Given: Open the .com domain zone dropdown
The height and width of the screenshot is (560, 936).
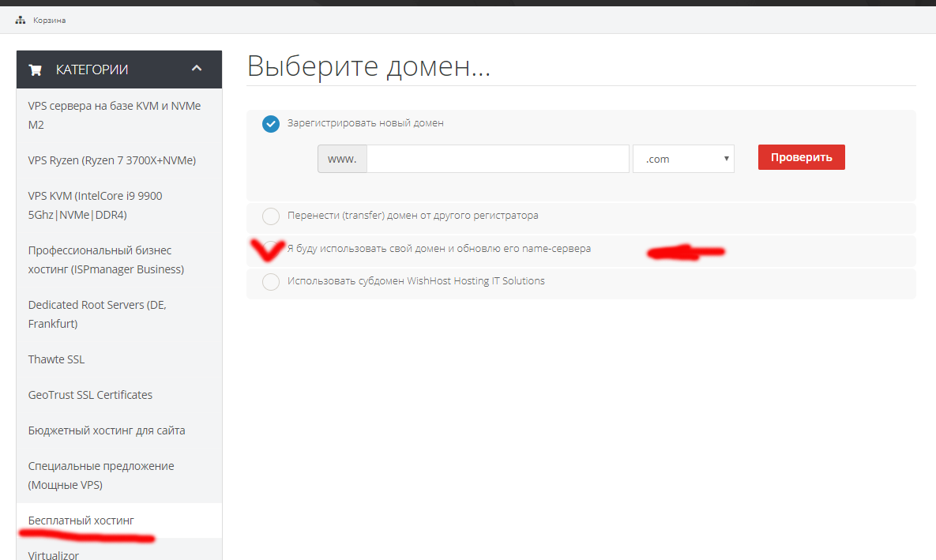Looking at the screenshot, I should (683, 159).
